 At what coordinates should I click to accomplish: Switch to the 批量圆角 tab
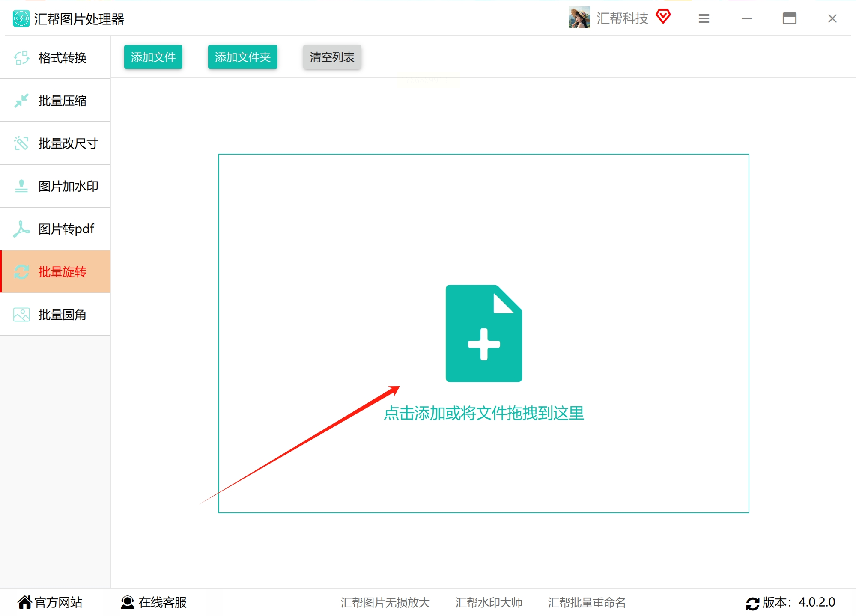62,315
